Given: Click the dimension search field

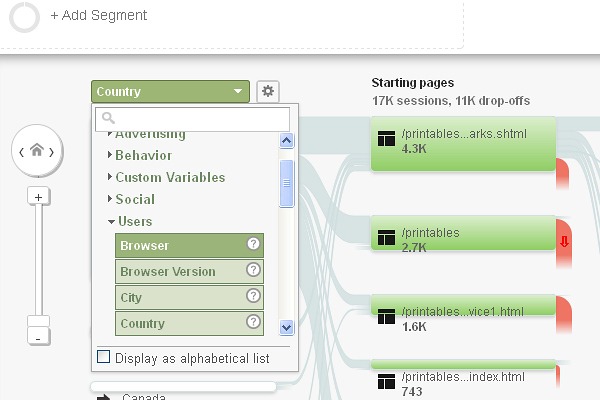Looking at the screenshot, I should 192,119.
